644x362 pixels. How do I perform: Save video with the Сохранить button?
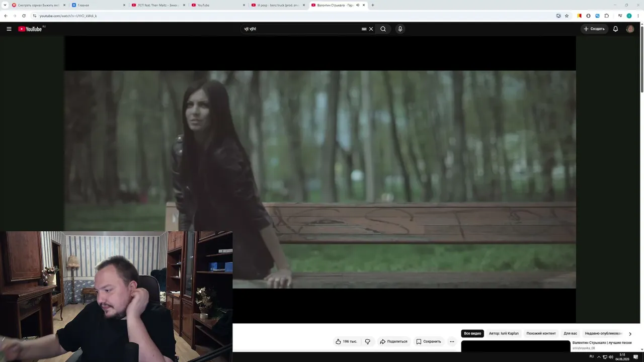429,341
